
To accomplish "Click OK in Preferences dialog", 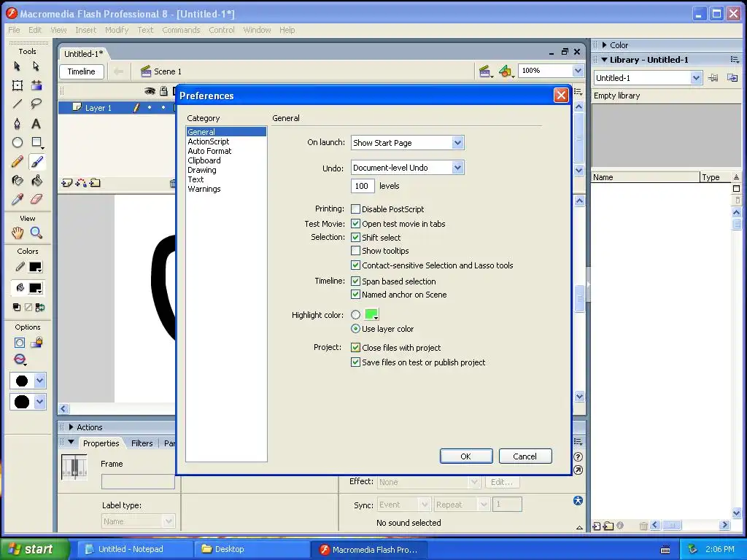I will pos(466,456).
